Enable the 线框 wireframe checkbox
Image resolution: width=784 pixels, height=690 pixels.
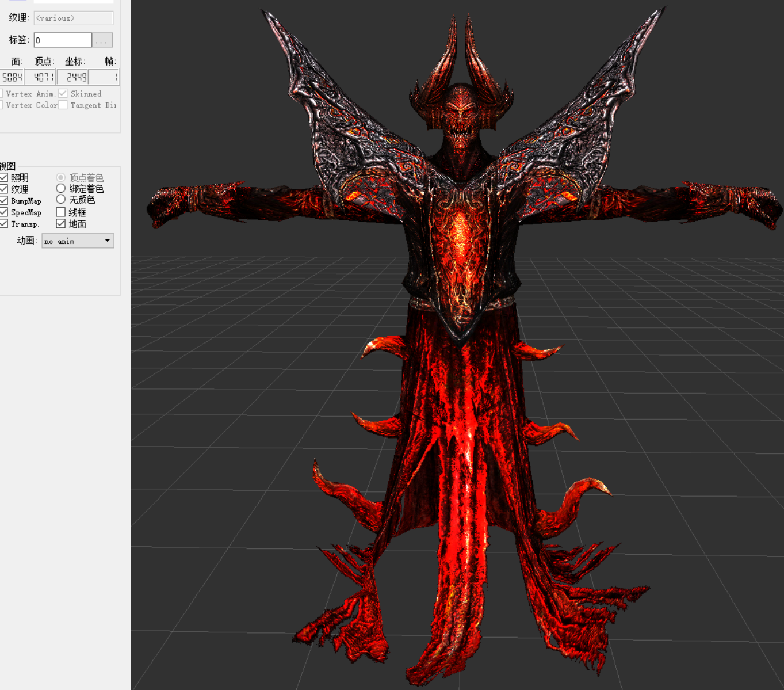60,212
